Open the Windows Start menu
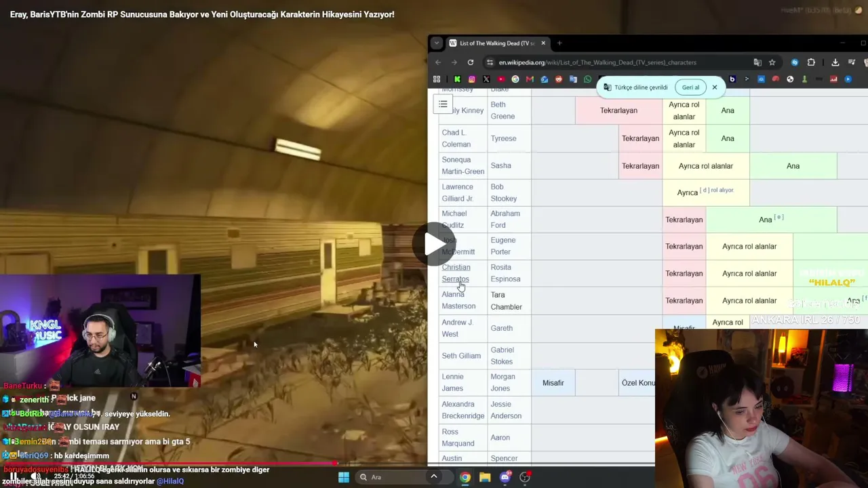Image resolution: width=868 pixels, height=488 pixels. click(344, 477)
